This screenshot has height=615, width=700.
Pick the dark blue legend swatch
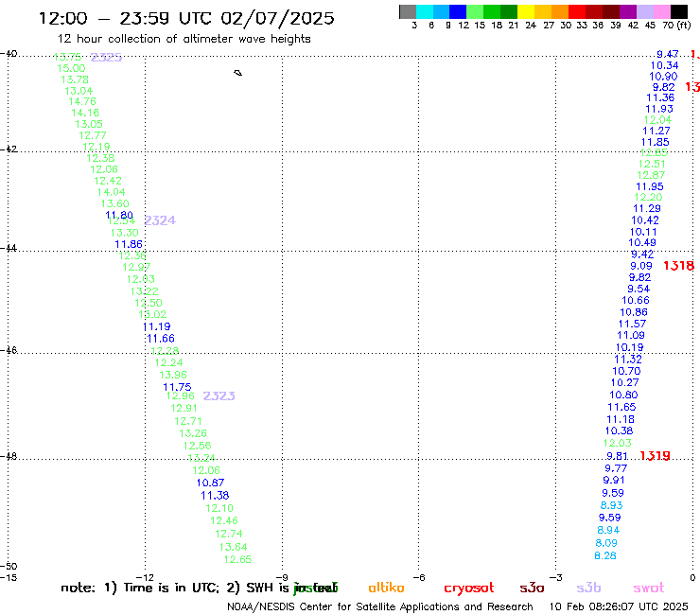pyautogui.click(x=458, y=11)
